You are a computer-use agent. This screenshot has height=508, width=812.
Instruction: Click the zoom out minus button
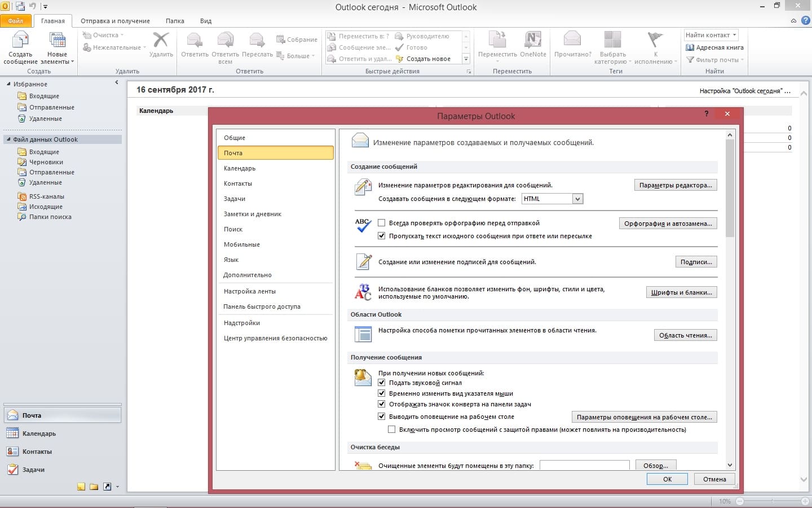coord(740,501)
